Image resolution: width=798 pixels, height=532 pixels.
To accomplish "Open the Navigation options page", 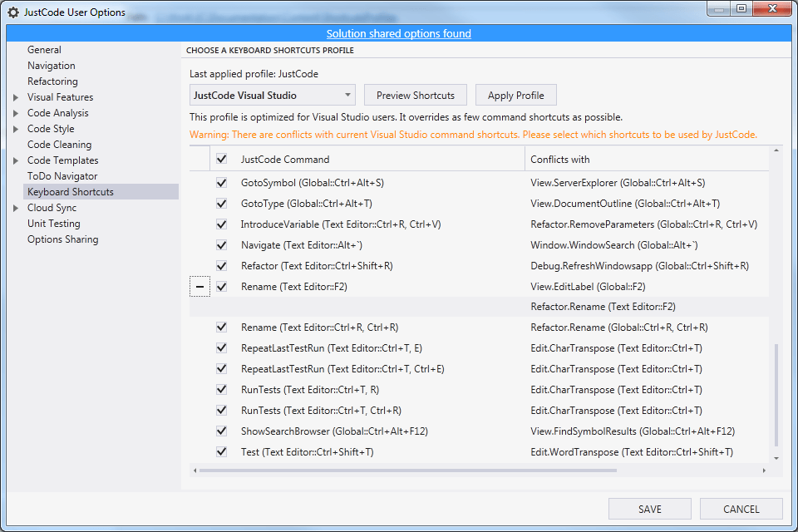I will [52, 66].
